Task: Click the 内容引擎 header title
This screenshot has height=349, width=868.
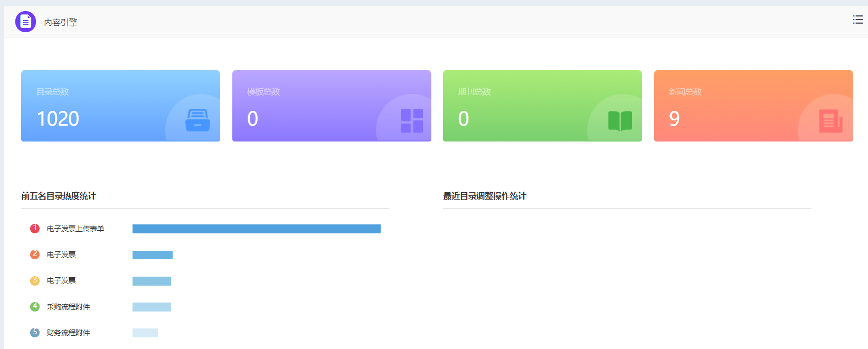Action: tap(61, 22)
